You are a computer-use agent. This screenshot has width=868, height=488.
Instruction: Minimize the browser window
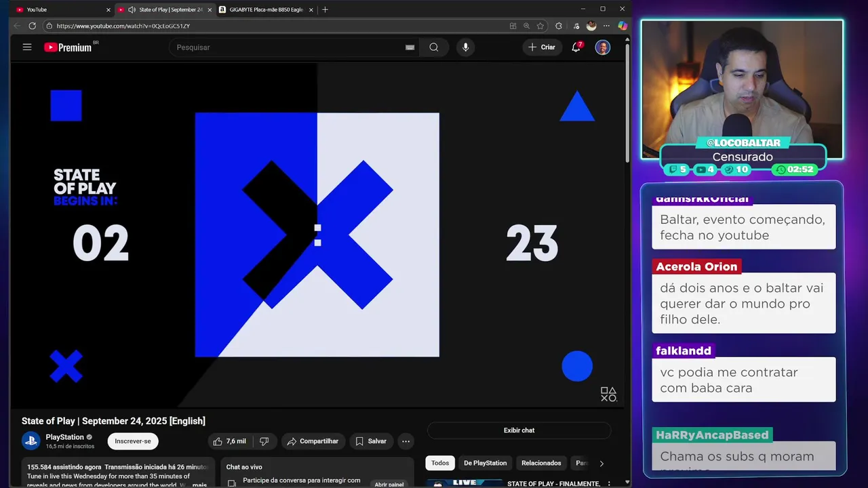coord(583,9)
